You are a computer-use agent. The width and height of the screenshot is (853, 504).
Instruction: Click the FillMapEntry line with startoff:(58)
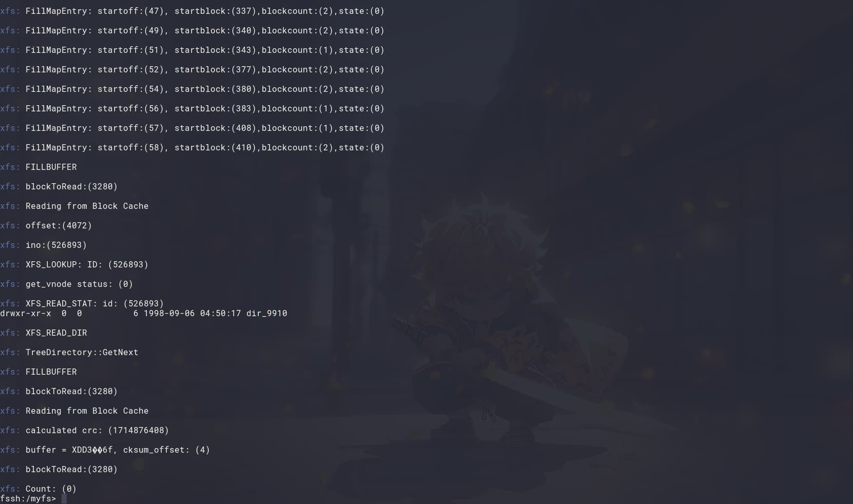click(x=192, y=147)
